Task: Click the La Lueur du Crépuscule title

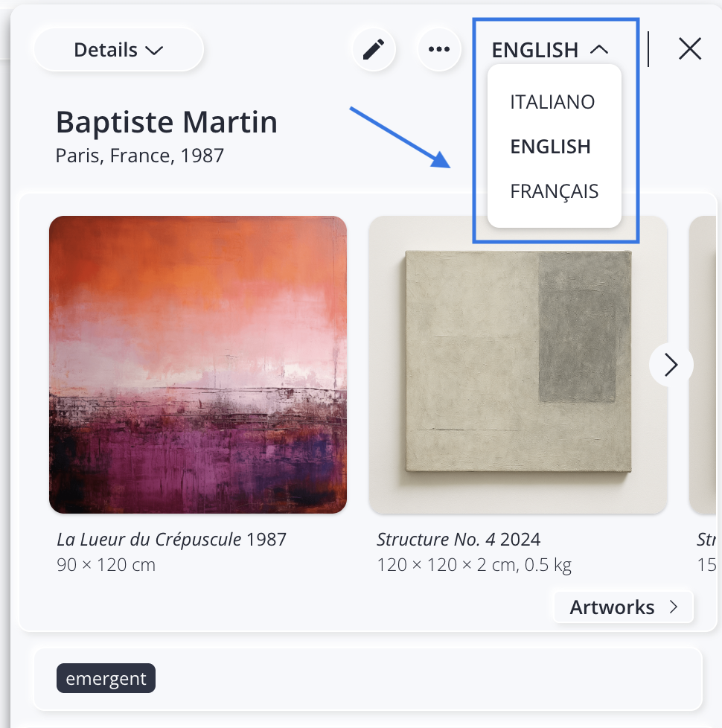Action: (x=149, y=539)
